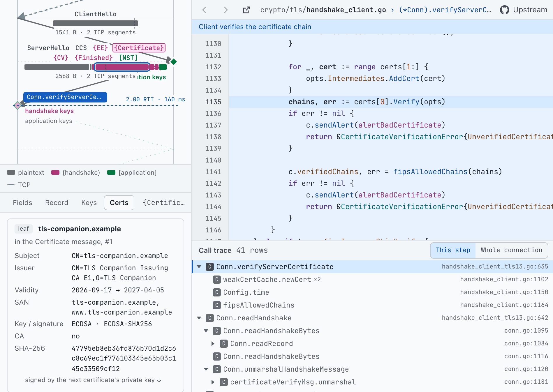Click the magenta handshake record bar
553x392 pixels.
pyautogui.click(x=122, y=67)
